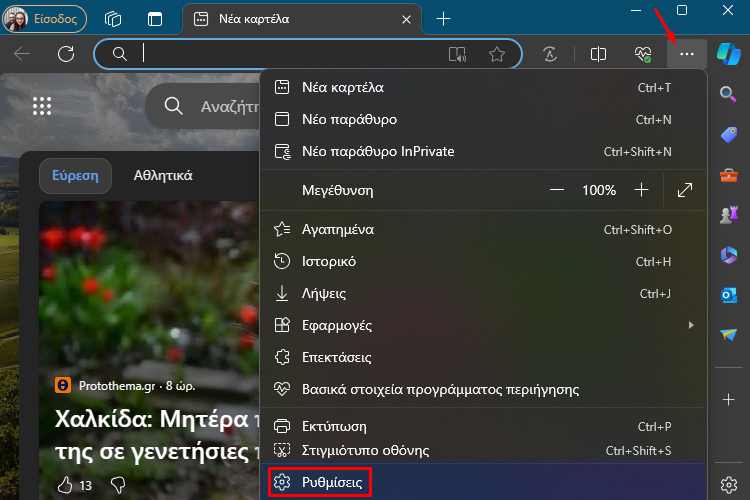
Task: Dislike the article with thumbs down
Action: 118,485
